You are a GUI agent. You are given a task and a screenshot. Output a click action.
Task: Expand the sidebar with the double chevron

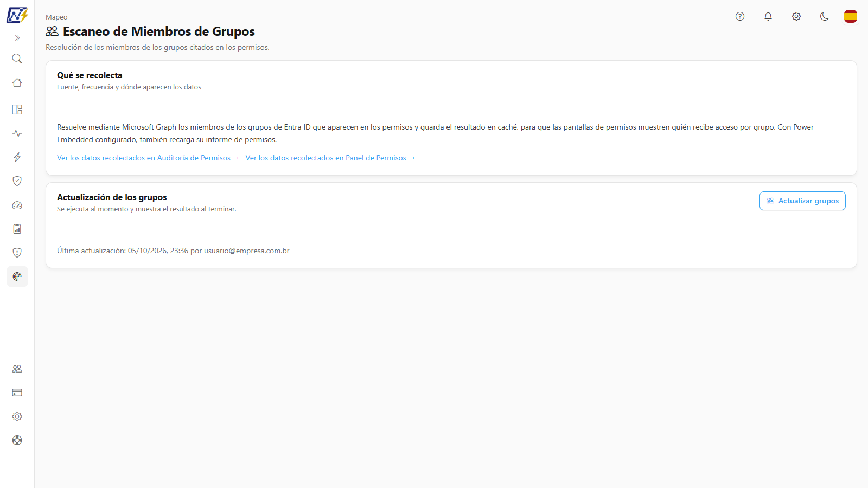[x=17, y=38]
